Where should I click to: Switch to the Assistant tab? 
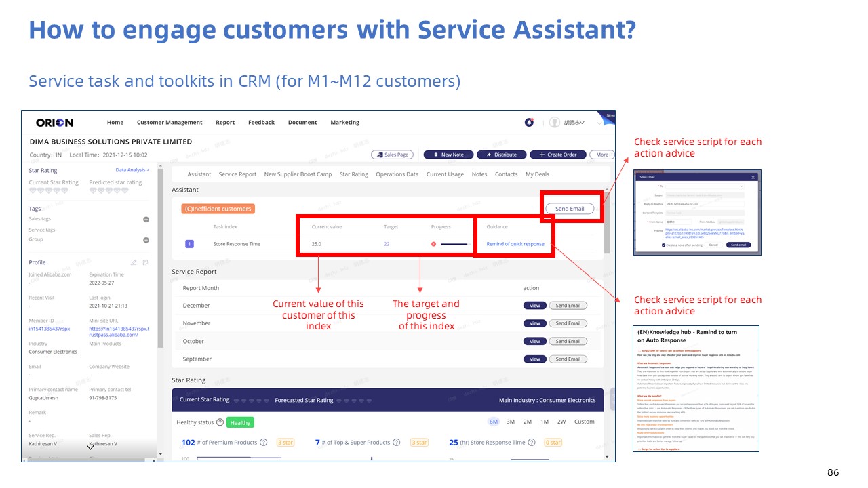tap(199, 174)
